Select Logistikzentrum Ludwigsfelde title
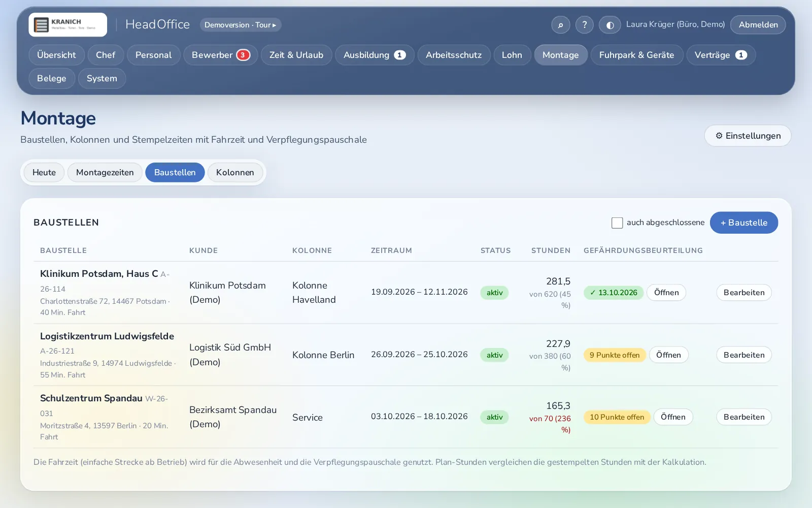The height and width of the screenshot is (508, 812). click(107, 336)
